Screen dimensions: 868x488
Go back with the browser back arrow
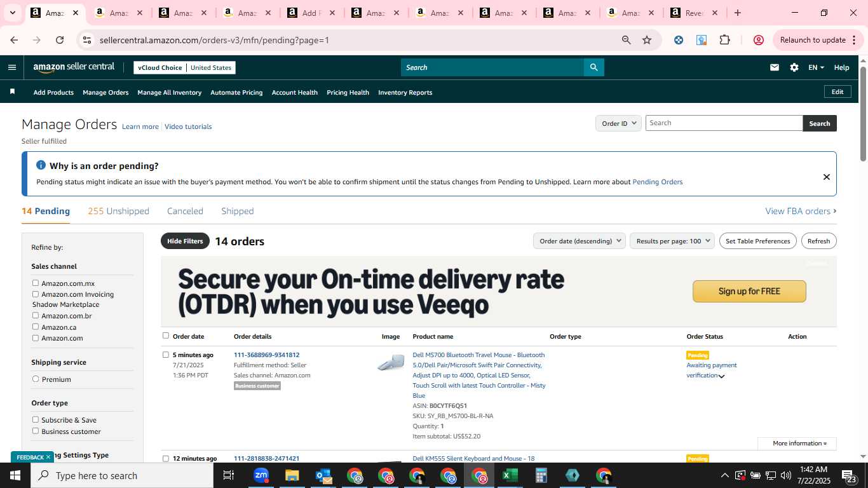[14, 40]
